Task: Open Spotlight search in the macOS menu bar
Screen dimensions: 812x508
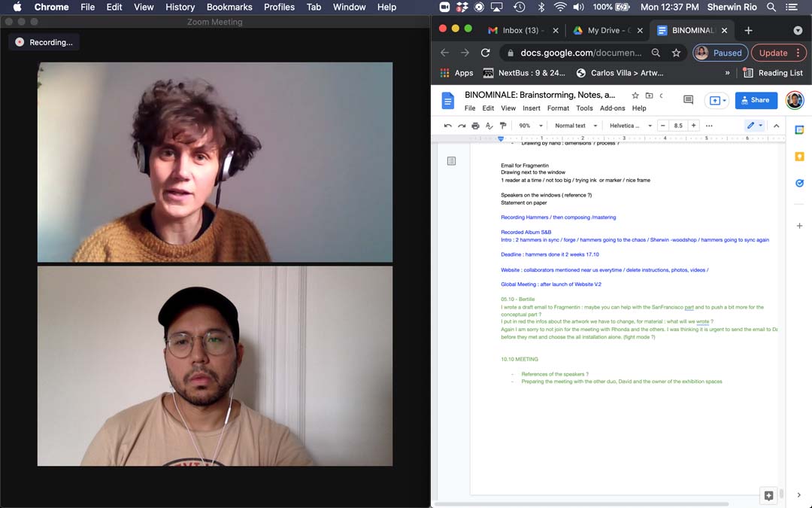Action: [x=771, y=8]
